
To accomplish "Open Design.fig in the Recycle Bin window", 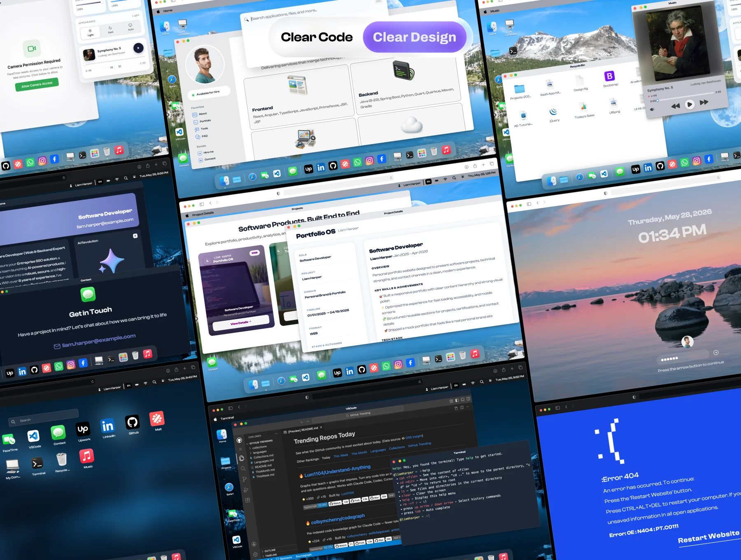I will pos(579,80).
